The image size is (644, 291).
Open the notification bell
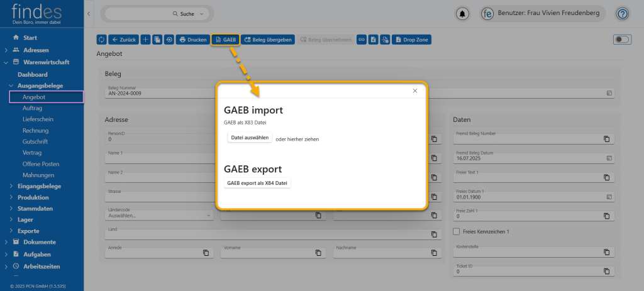click(464, 14)
